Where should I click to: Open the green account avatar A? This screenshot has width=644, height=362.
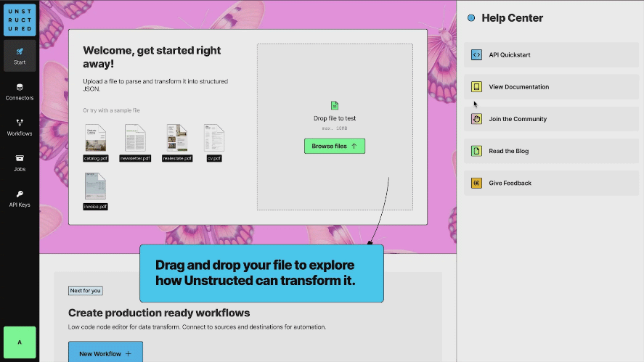pos(20,342)
